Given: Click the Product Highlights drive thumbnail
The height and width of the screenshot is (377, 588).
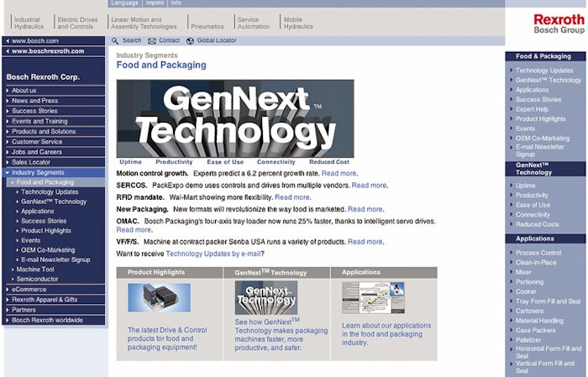Looking at the screenshot, I should pyautogui.click(x=159, y=297).
